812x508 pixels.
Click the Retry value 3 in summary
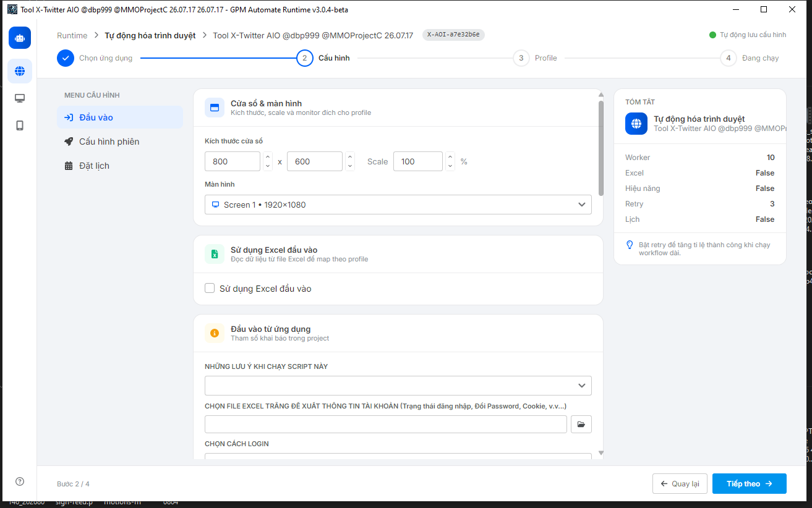pos(772,204)
